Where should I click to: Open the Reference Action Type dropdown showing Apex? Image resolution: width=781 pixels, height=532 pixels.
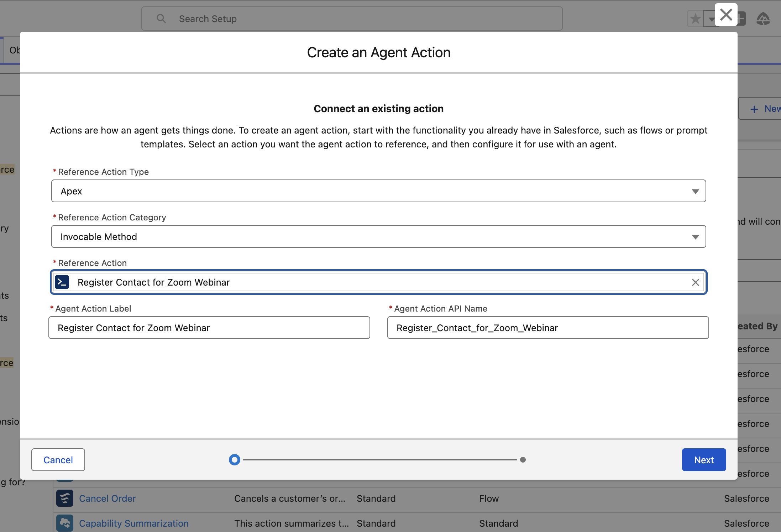(378, 191)
